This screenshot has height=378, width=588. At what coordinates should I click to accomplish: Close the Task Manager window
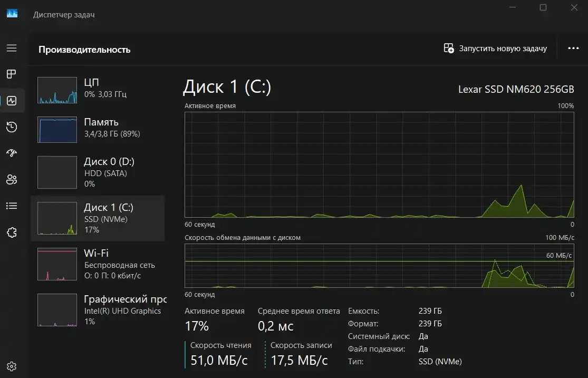tap(574, 7)
